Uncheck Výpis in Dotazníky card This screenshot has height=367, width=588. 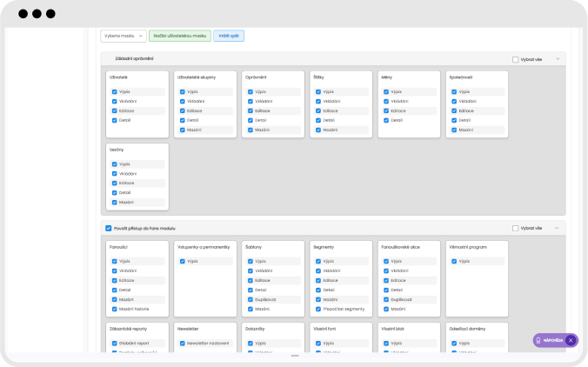coord(251,344)
